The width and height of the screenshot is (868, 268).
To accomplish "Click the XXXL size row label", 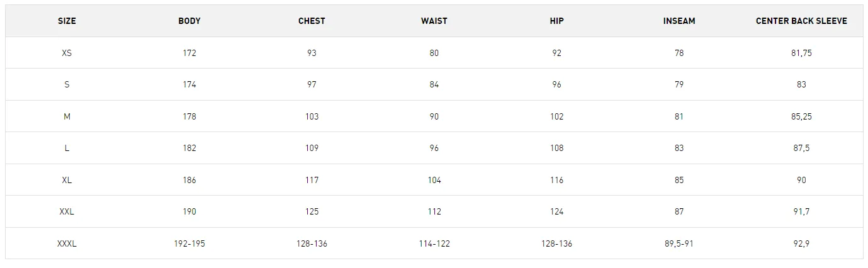I will pos(67,243).
